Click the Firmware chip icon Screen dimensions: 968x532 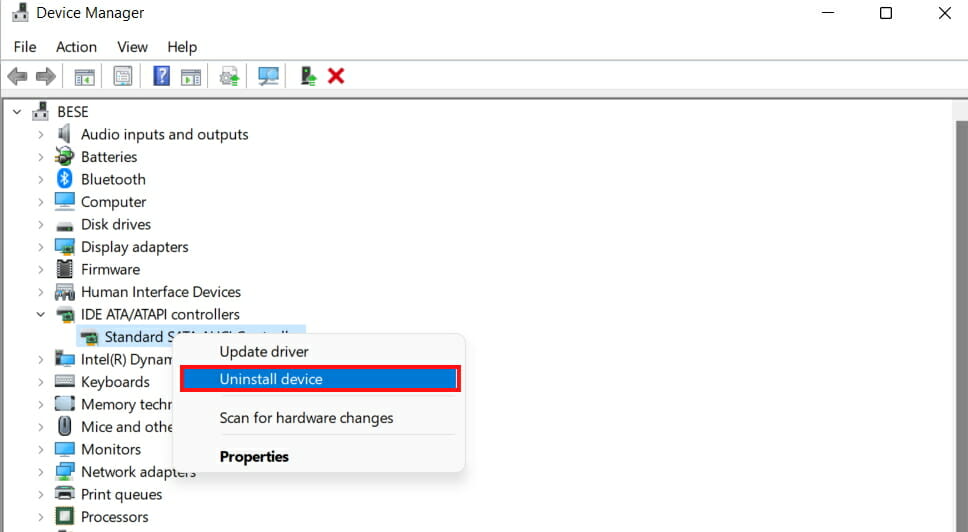[x=64, y=269]
